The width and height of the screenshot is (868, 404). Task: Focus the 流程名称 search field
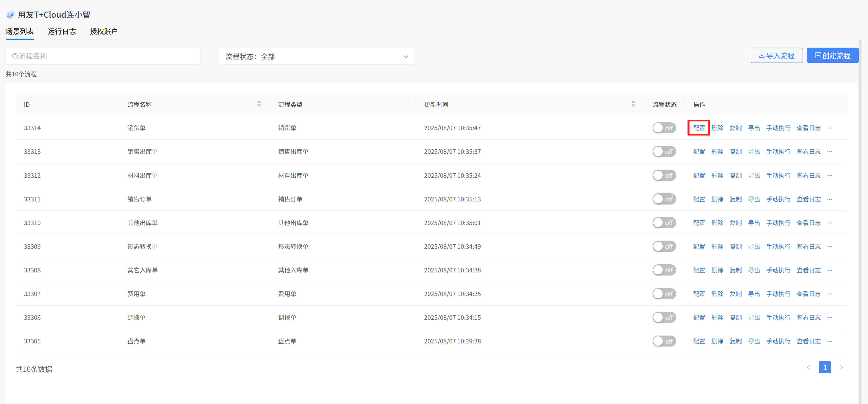103,56
